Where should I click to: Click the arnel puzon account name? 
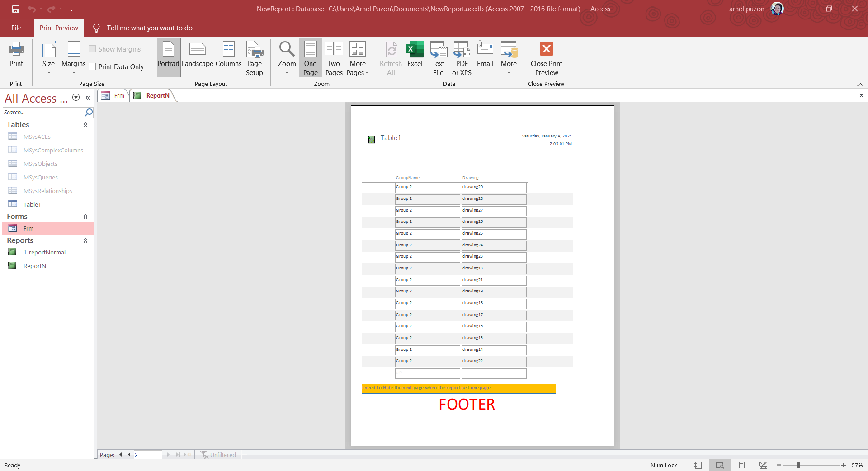click(x=746, y=9)
